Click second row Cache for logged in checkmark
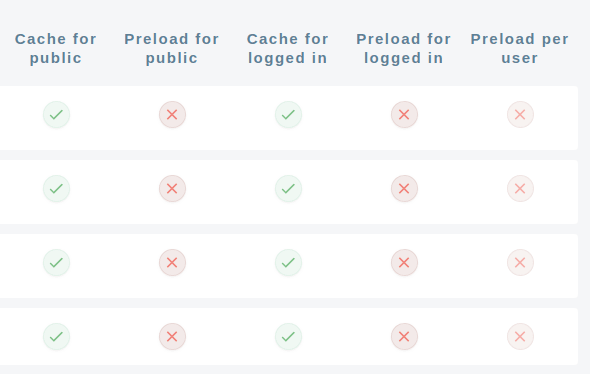The height and width of the screenshot is (374, 590). [x=288, y=189]
